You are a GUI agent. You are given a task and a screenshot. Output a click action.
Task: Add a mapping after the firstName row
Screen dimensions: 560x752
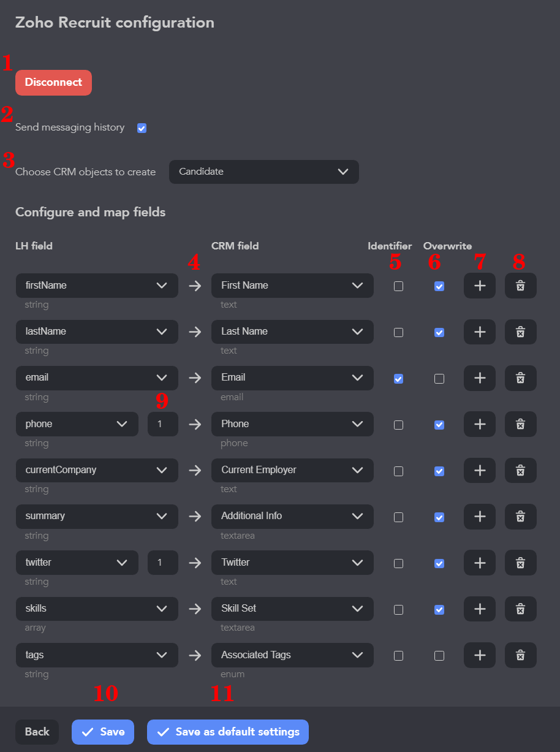point(480,286)
